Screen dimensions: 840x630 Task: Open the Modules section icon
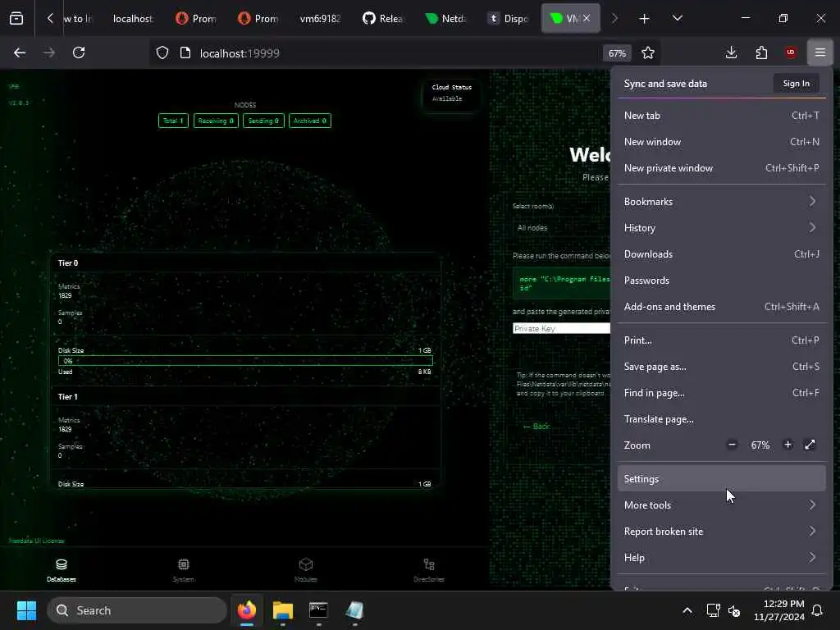click(305, 569)
